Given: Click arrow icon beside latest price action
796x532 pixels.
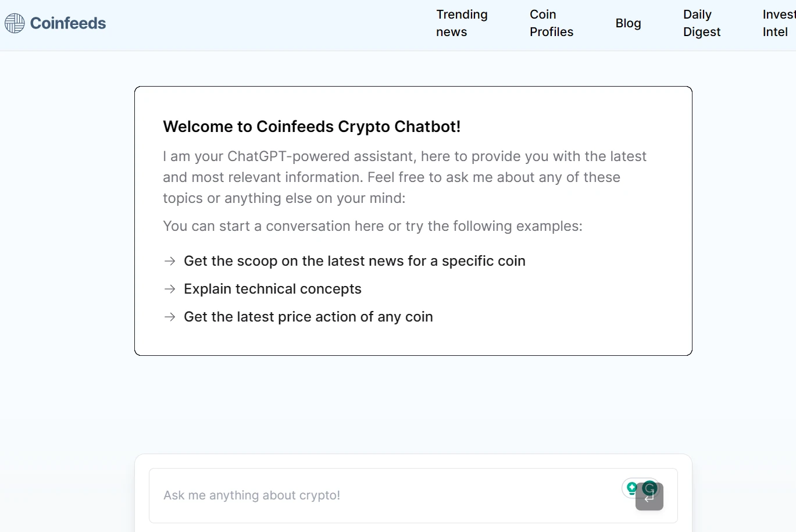Looking at the screenshot, I should (x=170, y=317).
